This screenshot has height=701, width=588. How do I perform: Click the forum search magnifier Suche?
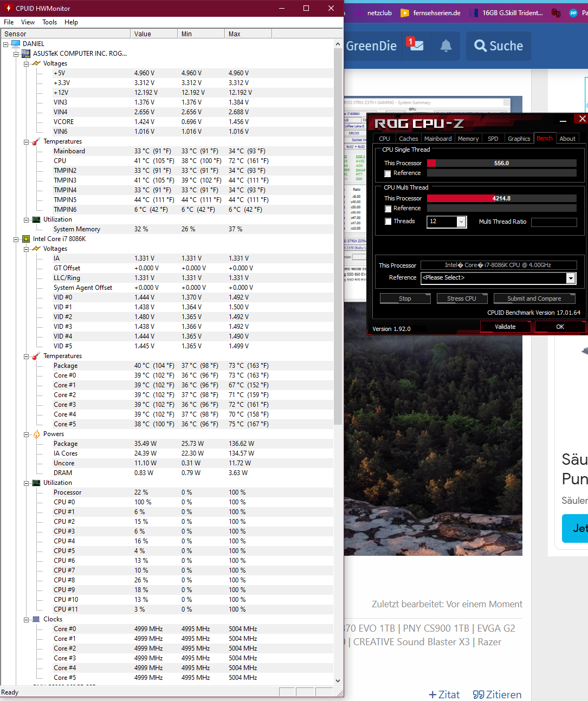pos(499,46)
